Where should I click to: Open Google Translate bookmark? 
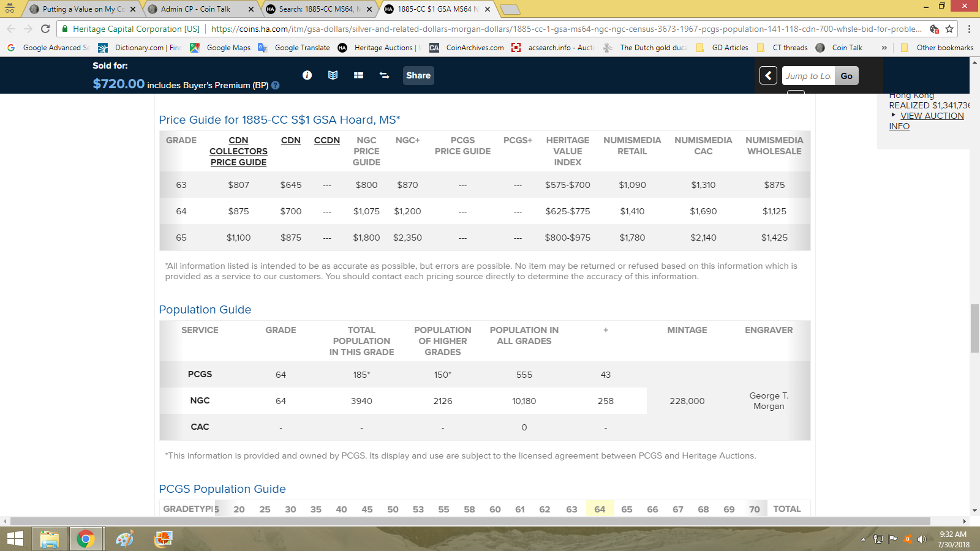pos(295,48)
